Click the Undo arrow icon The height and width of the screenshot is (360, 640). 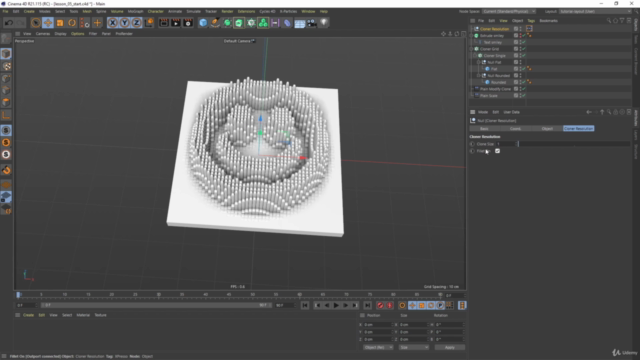[9, 23]
